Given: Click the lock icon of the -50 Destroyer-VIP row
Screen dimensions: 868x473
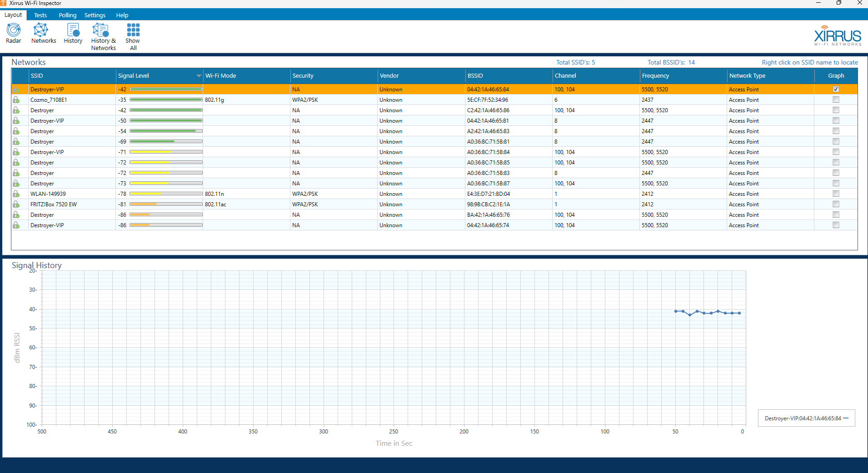Looking at the screenshot, I should (x=16, y=120).
